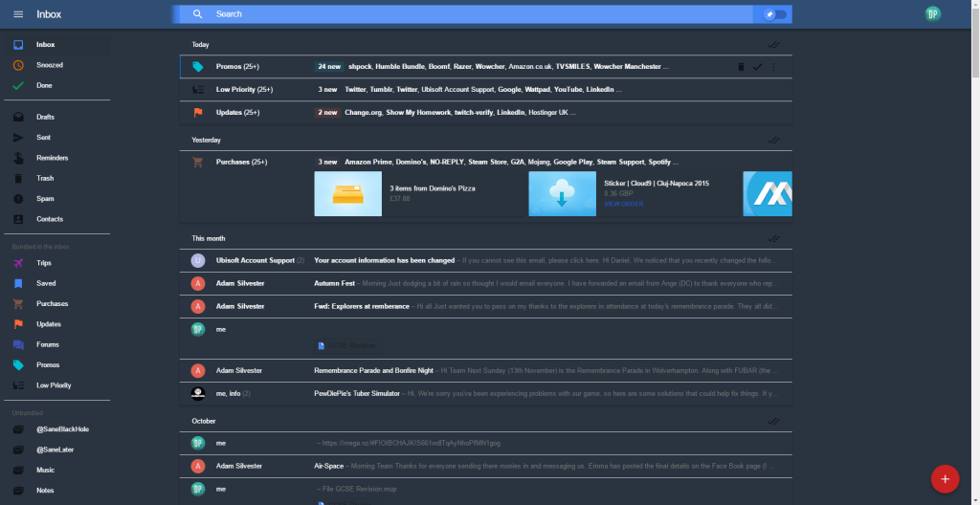The width and height of the screenshot is (980, 505).
Task: Click the 3 new badge on Low Priority
Action: [327, 89]
